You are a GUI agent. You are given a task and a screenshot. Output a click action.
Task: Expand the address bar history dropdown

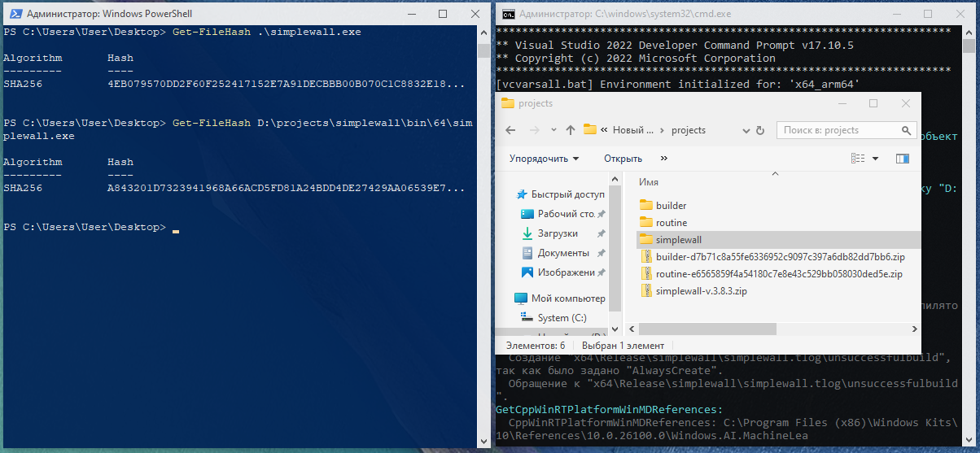745,130
